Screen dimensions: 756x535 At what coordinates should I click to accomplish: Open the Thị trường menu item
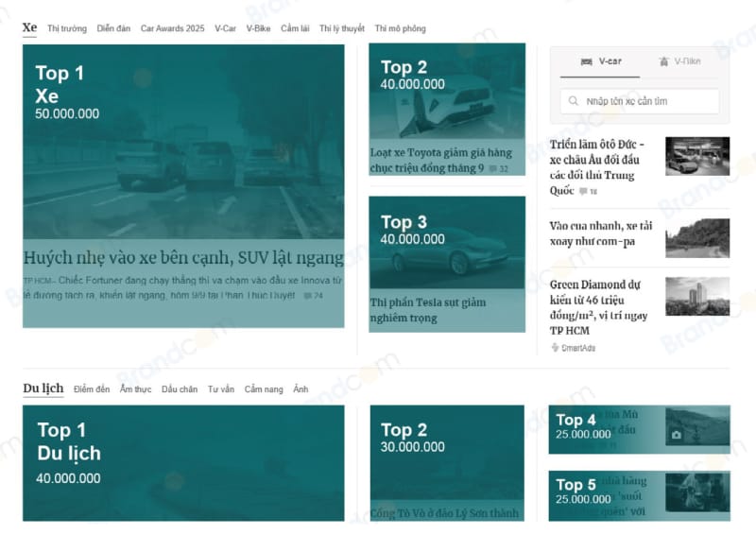[x=66, y=28]
